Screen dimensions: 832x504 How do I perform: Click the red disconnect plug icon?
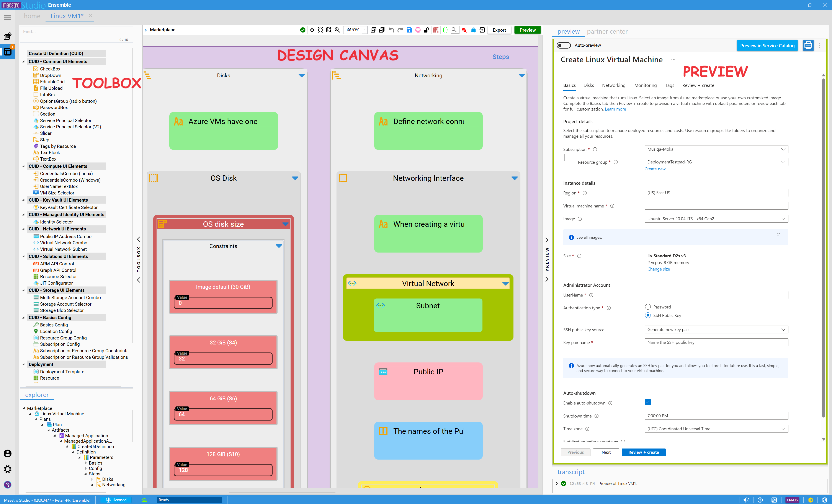tap(464, 30)
